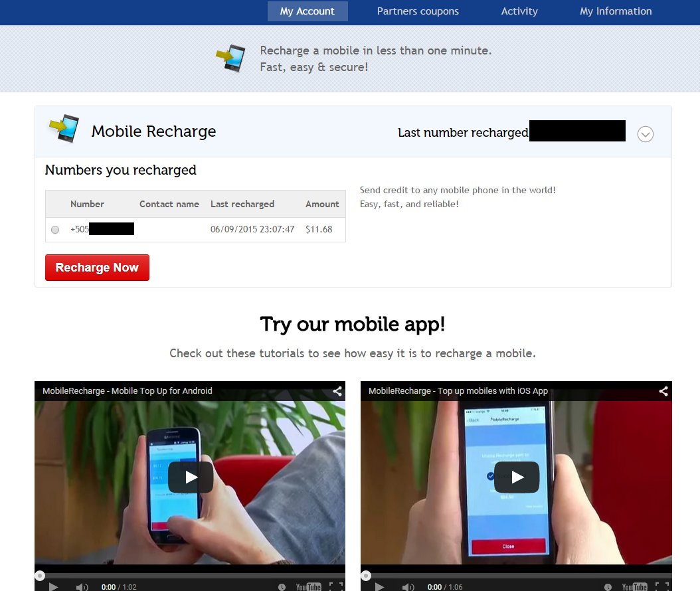The height and width of the screenshot is (591, 700).
Task: Open the My Information tab
Action: click(616, 11)
